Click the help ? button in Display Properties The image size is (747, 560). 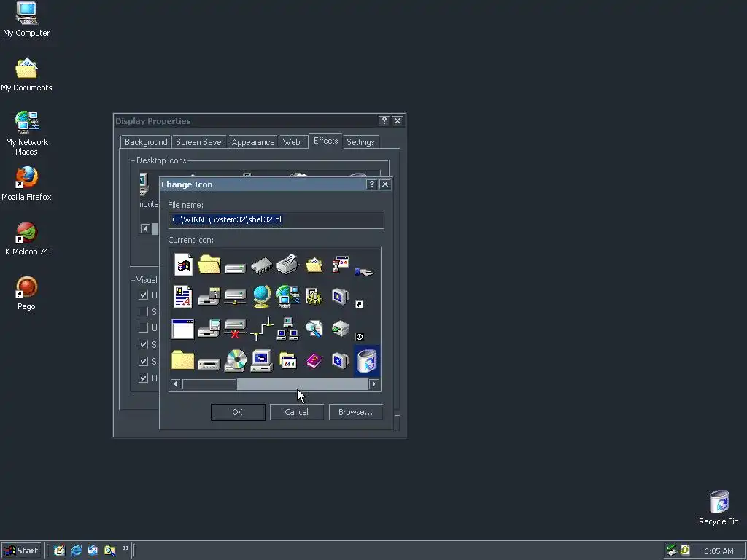384,121
